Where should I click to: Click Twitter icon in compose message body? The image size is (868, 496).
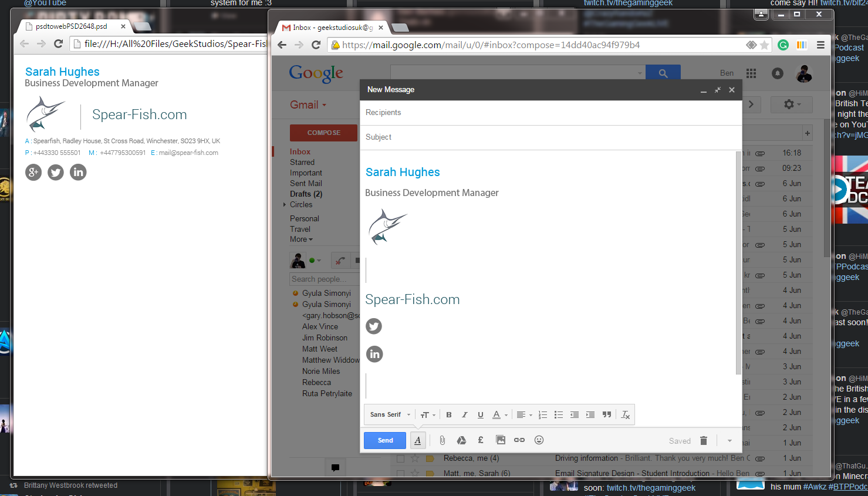[374, 326]
